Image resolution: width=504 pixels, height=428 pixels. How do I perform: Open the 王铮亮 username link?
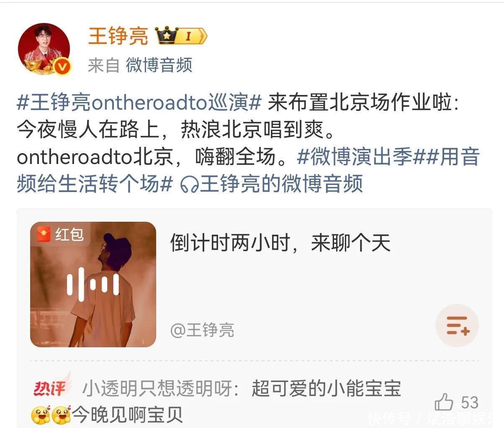click(x=118, y=36)
